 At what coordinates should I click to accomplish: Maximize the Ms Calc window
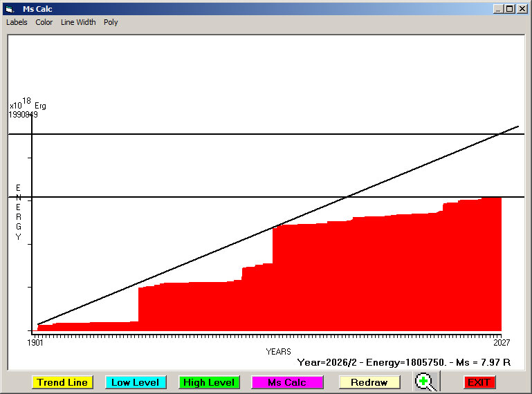pos(510,9)
